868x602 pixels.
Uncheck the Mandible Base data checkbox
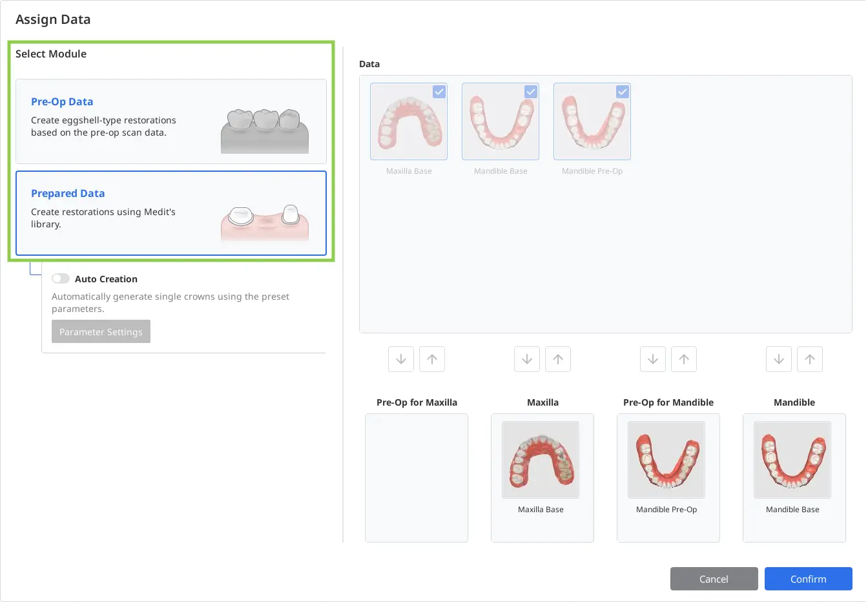tap(531, 92)
